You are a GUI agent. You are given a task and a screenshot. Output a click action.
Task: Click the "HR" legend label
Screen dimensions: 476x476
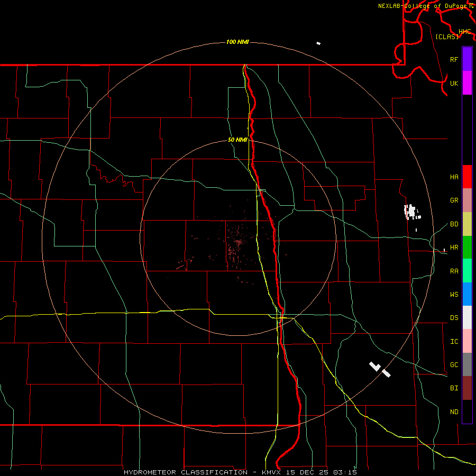click(454, 247)
